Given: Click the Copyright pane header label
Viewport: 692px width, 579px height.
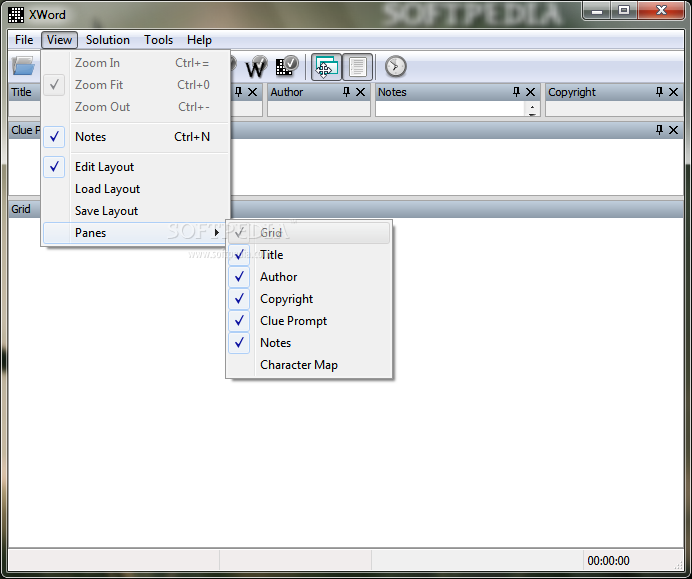Looking at the screenshot, I should coord(572,92).
